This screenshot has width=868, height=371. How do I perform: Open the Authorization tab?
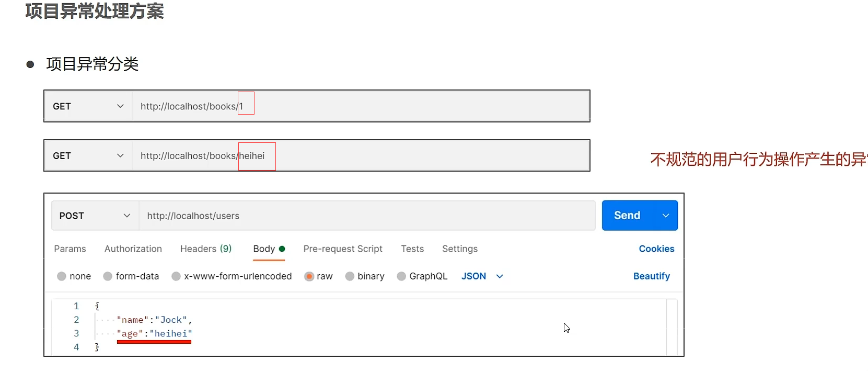(133, 249)
